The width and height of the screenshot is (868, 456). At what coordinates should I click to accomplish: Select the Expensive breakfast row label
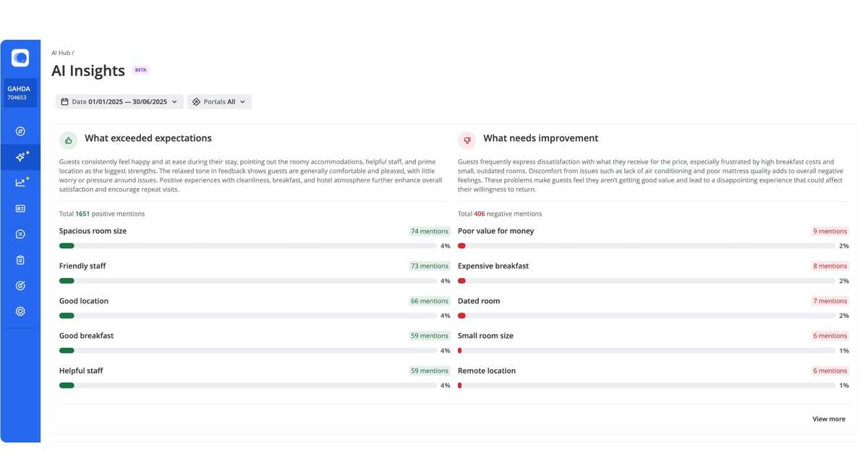coord(493,266)
